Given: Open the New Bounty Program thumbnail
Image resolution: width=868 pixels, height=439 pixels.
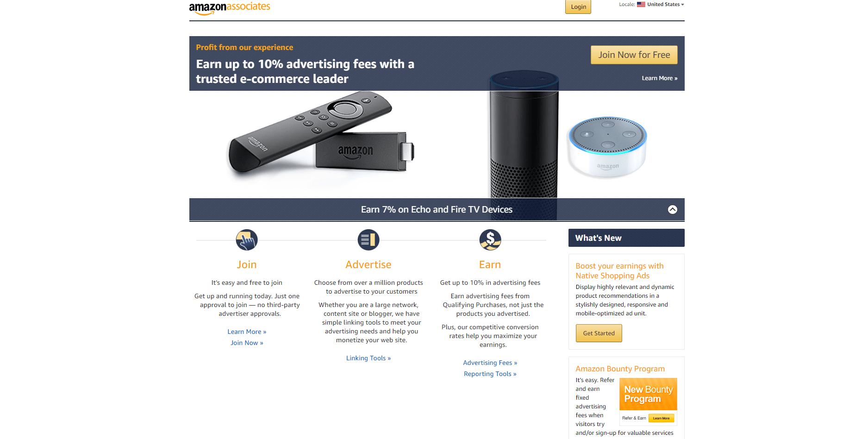Looking at the screenshot, I should pyautogui.click(x=648, y=401).
